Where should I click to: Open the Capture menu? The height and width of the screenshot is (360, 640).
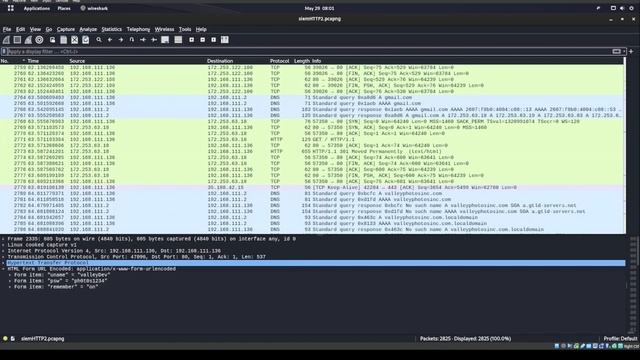(66, 29)
